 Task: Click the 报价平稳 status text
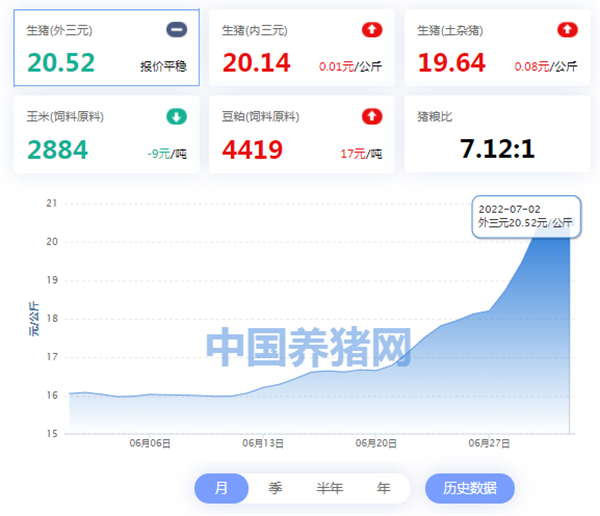(163, 67)
